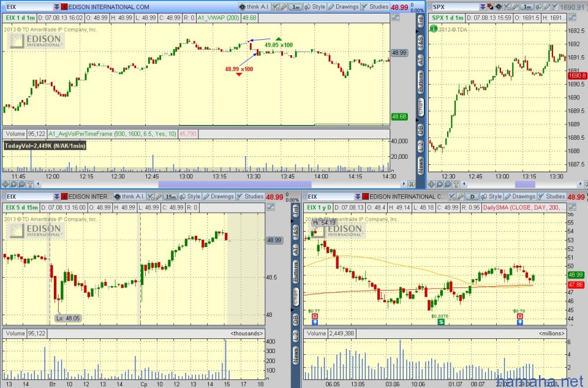Switch to the Trd tab in the upper sidebar
The height and width of the screenshot is (388, 588).
point(420,21)
